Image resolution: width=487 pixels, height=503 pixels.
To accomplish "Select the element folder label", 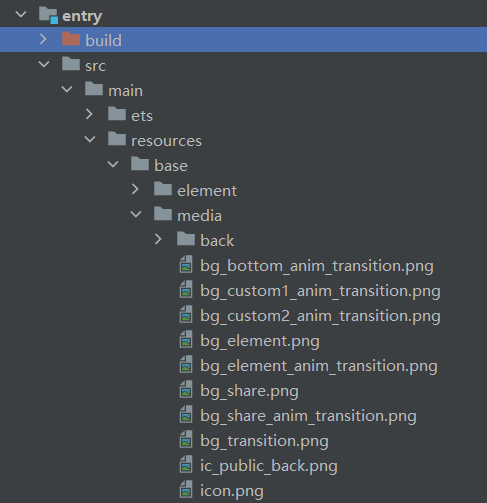I will coord(207,191).
